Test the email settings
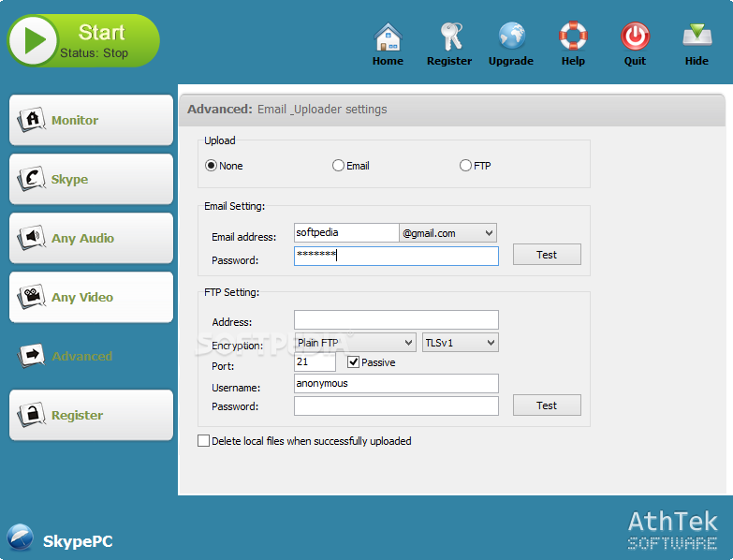The width and height of the screenshot is (733, 560). tap(547, 255)
